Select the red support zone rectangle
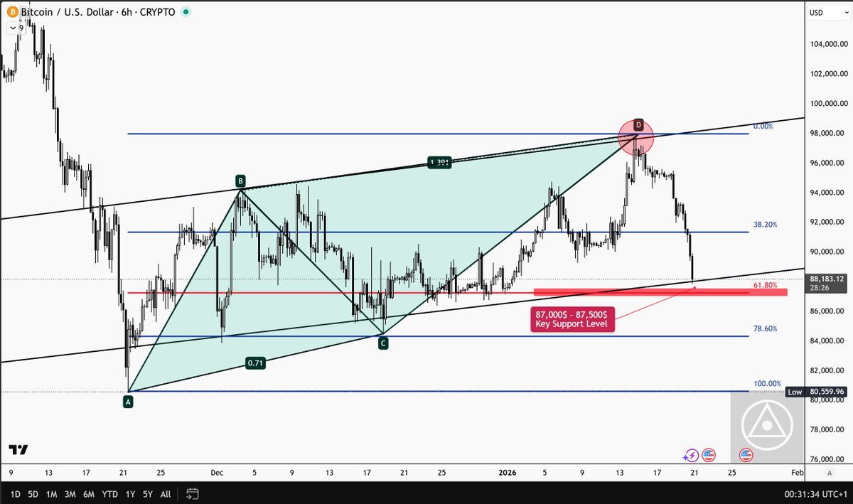This screenshot has width=853, height=504. (660, 292)
